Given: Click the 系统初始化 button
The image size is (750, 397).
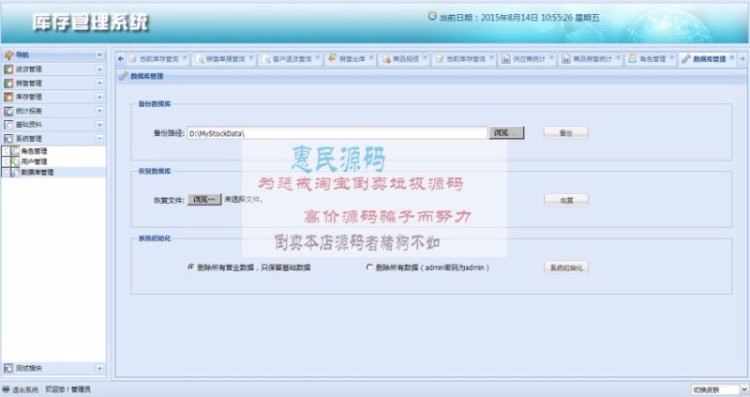Looking at the screenshot, I should [566, 267].
